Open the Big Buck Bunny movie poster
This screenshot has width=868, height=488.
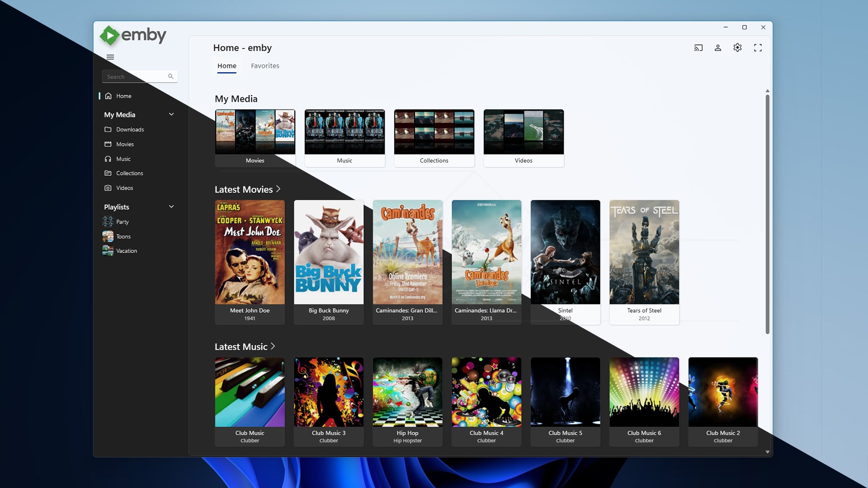click(329, 252)
